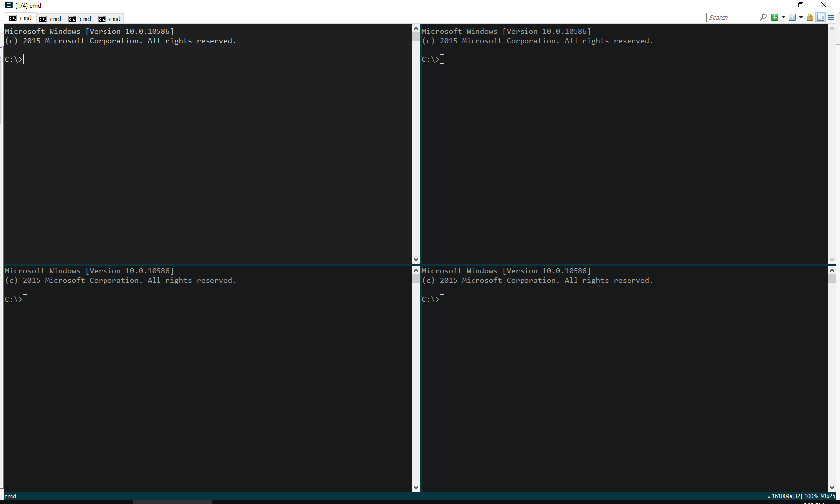Switch to the third cmd tab

click(x=80, y=19)
